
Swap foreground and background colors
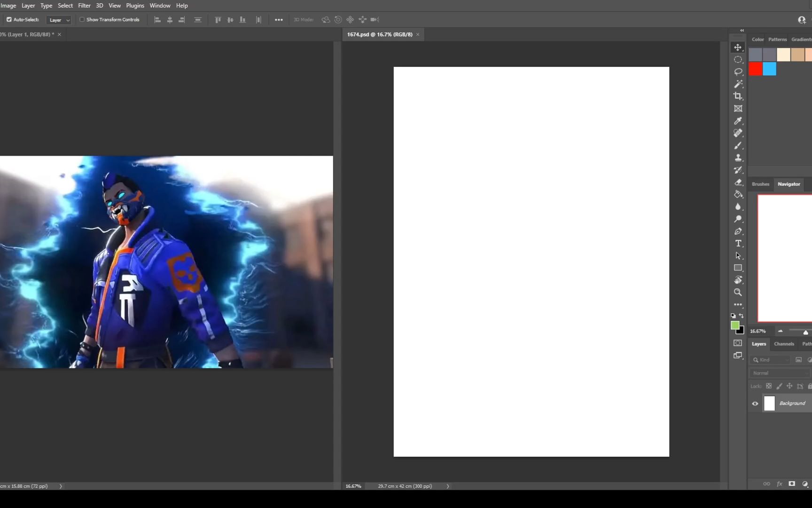click(742, 316)
